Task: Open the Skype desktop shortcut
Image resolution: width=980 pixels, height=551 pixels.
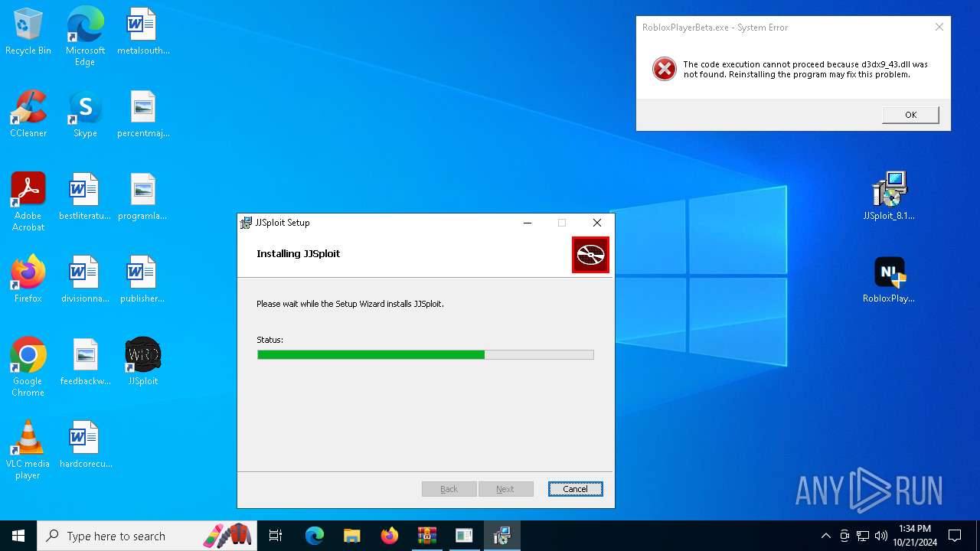Action: coord(85,115)
